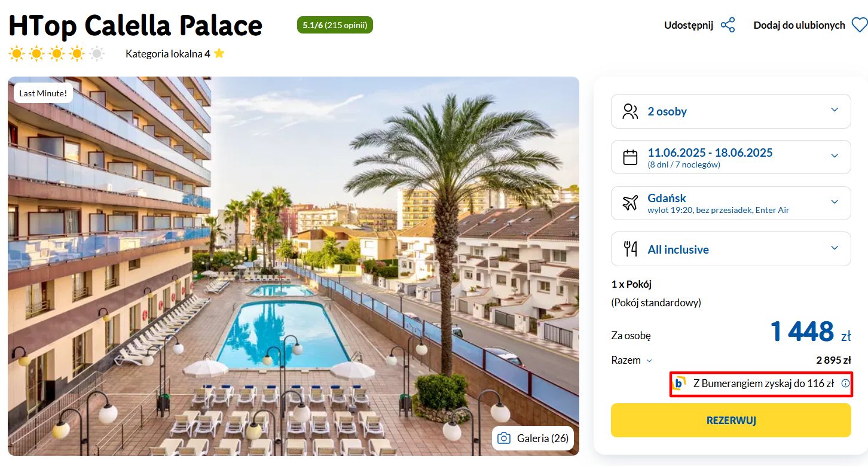Click the hotel pool main photo
The image size is (868, 466).
[x=293, y=266]
